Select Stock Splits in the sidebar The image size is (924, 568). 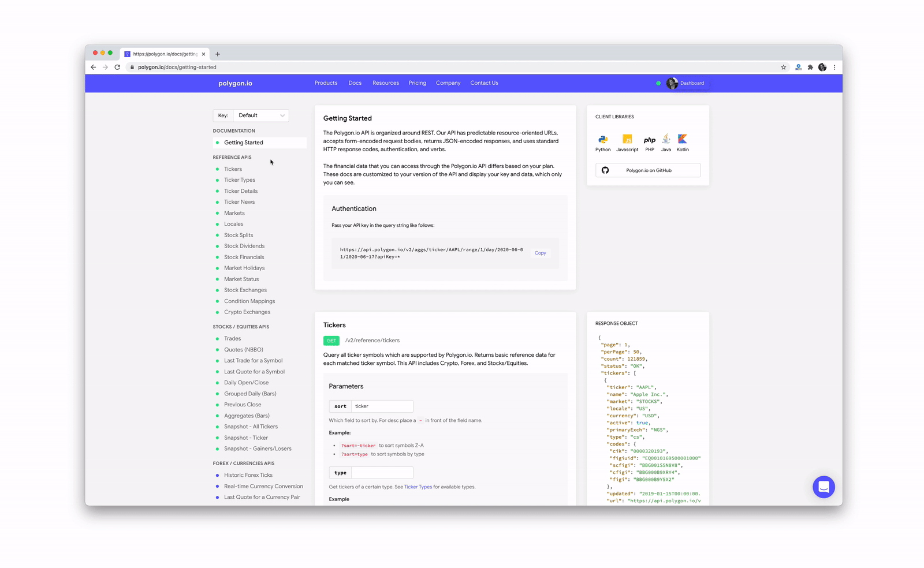(239, 235)
